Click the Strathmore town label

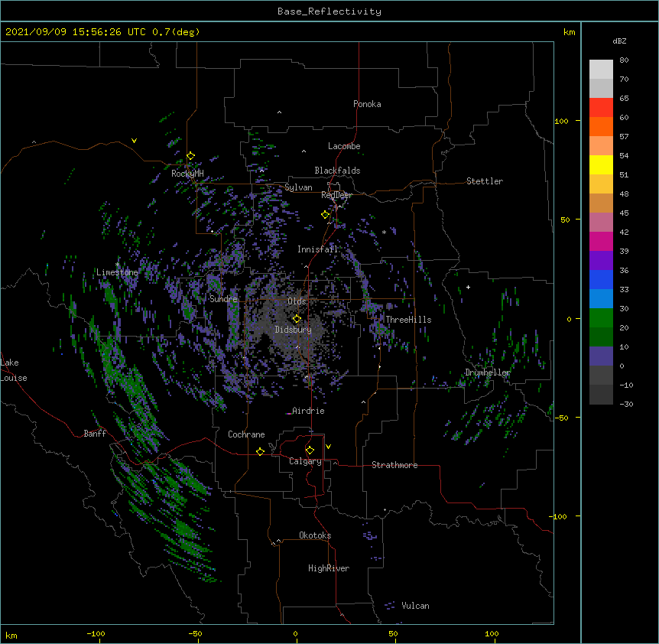[394, 465]
